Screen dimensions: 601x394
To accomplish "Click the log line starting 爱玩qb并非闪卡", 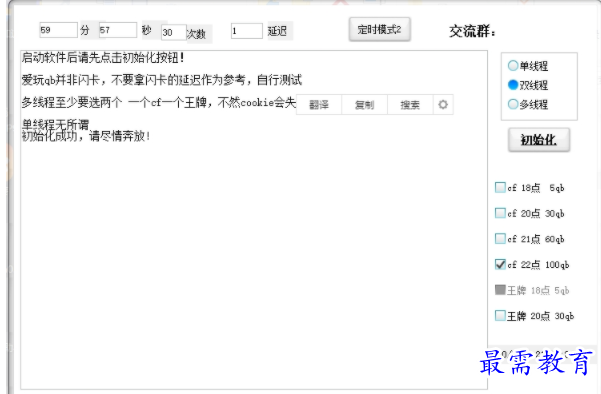I will point(162,80).
